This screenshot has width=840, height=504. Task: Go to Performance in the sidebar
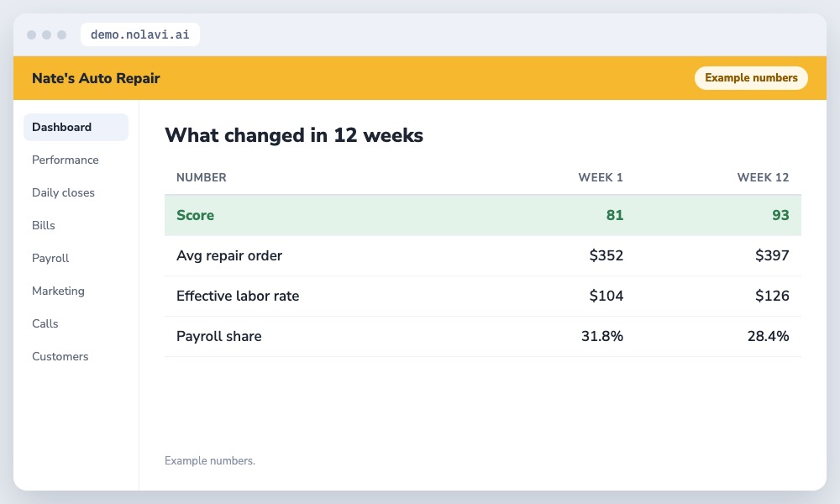point(66,160)
